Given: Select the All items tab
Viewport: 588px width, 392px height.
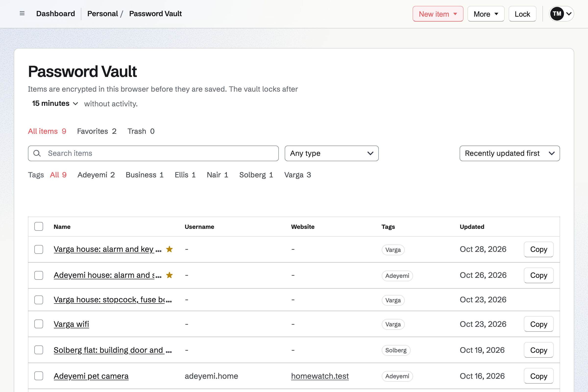Looking at the screenshot, I should point(47,131).
